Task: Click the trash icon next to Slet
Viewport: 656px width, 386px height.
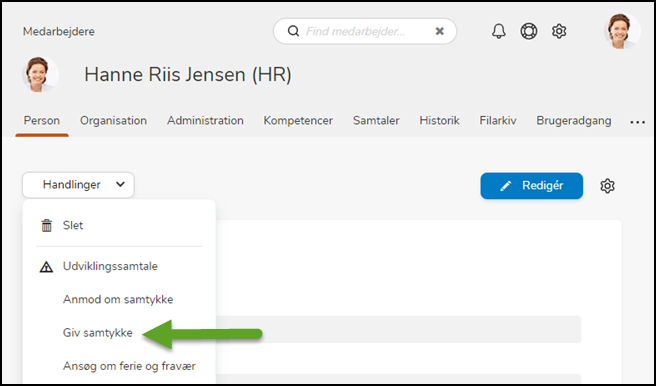Action: [x=46, y=225]
